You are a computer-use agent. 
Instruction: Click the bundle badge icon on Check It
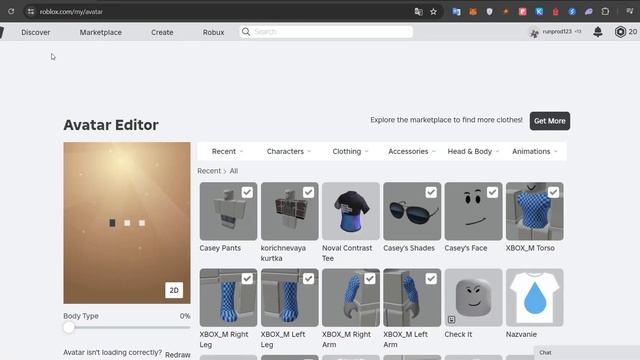click(451, 319)
